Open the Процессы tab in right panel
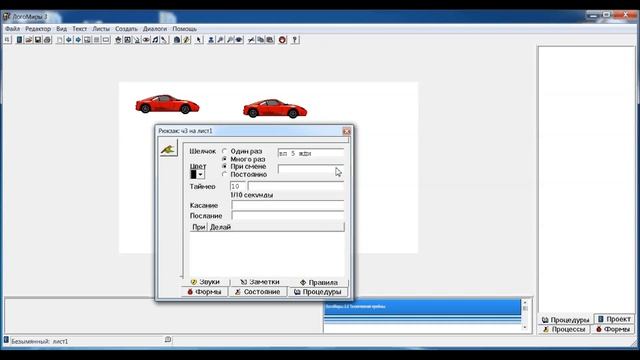 (564, 329)
